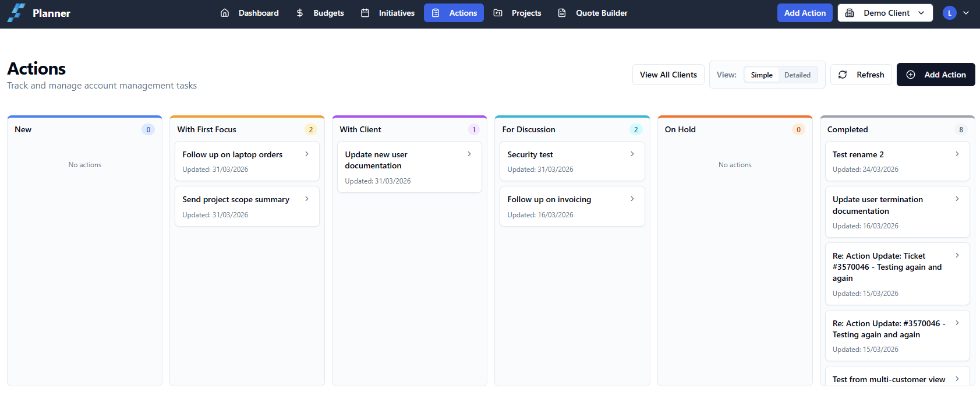980x395 pixels.
Task: Switch to Simple view
Action: tap(762, 75)
